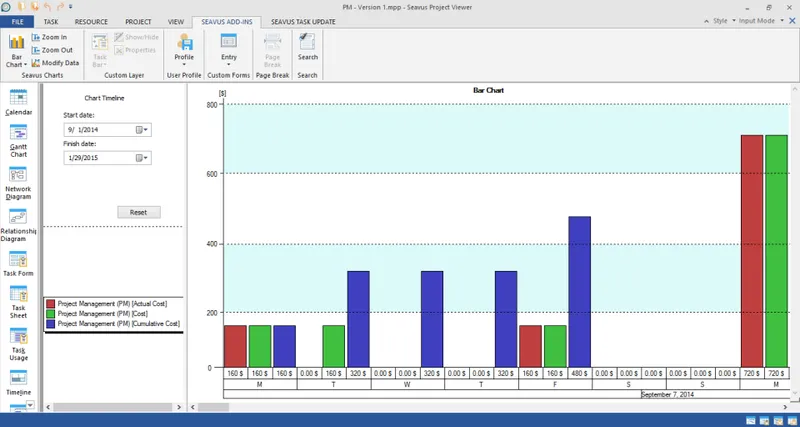Click the 480 $ value cell
Screen dimensions: 800x427
580,373
